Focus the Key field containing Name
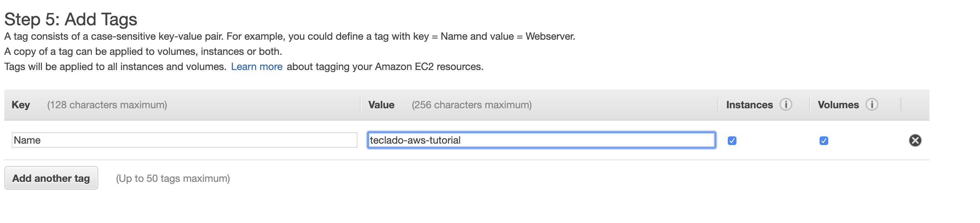This screenshot has height=223, width=980. pos(185,140)
